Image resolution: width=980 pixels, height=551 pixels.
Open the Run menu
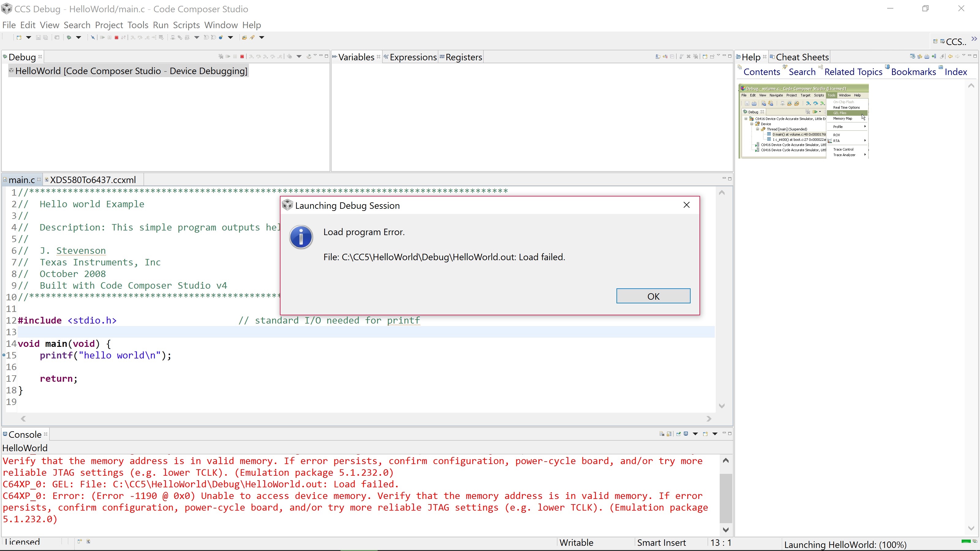160,25
